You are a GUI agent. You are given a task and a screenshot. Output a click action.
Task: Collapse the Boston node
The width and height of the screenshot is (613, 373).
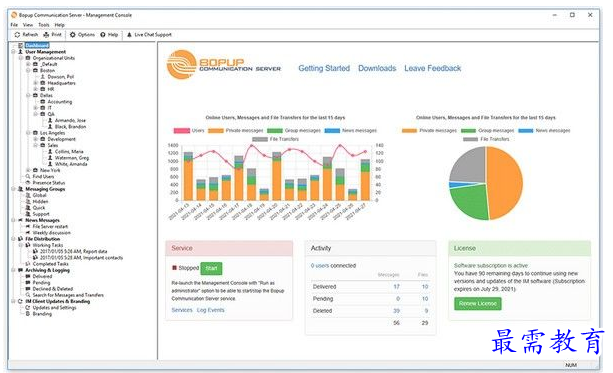(x=28, y=70)
